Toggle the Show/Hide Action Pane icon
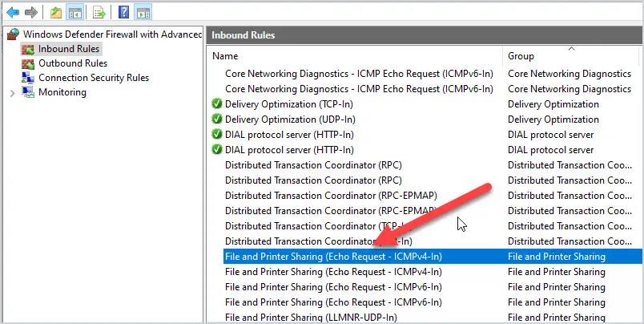 tap(143, 13)
